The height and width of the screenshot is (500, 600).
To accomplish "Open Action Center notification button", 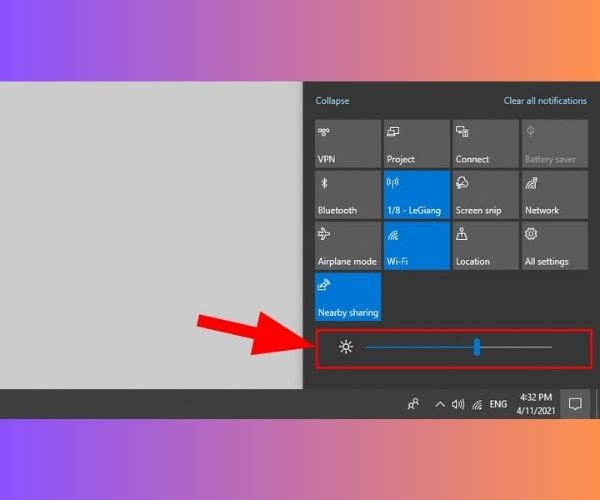I will pos(575,404).
